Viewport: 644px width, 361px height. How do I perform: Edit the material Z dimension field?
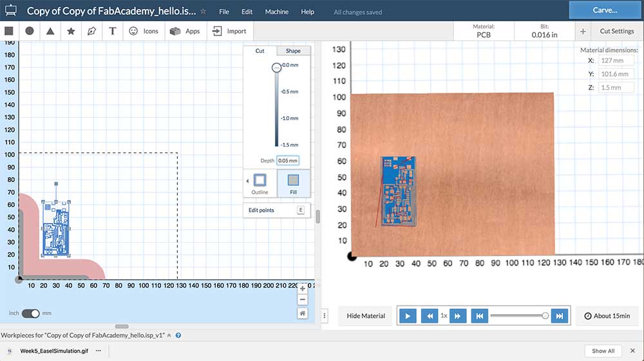coord(616,88)
